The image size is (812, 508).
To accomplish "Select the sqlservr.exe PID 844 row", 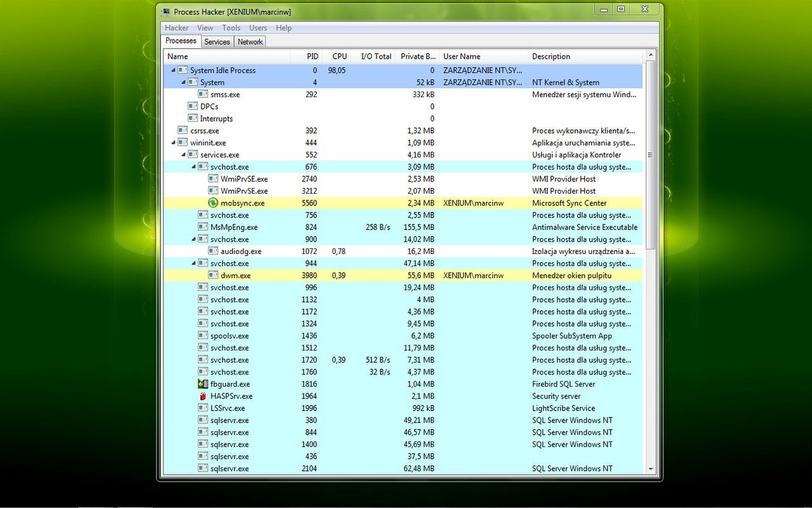I will pos(403,432).
